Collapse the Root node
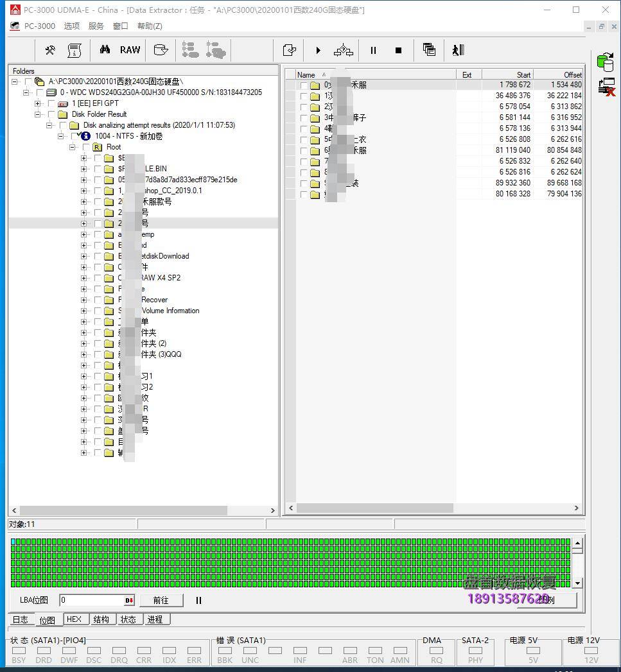The width and height of the screenshot is (621, 672). point(73,148)
